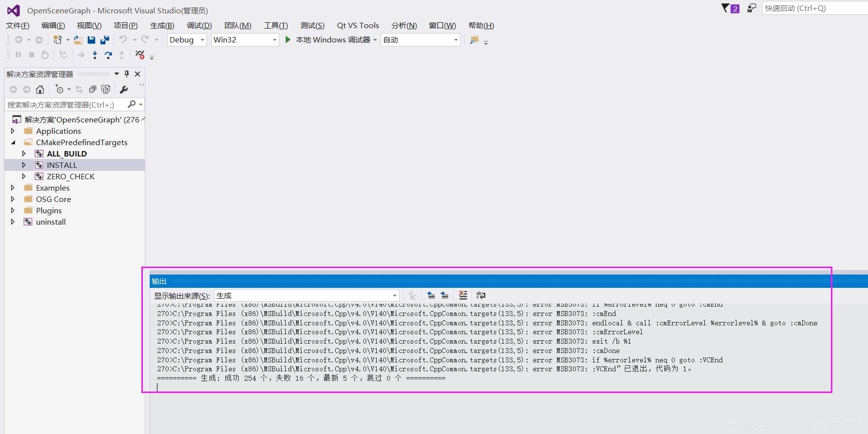
Task: Toggle word wrap in Output window
Action: pos(480,295)
